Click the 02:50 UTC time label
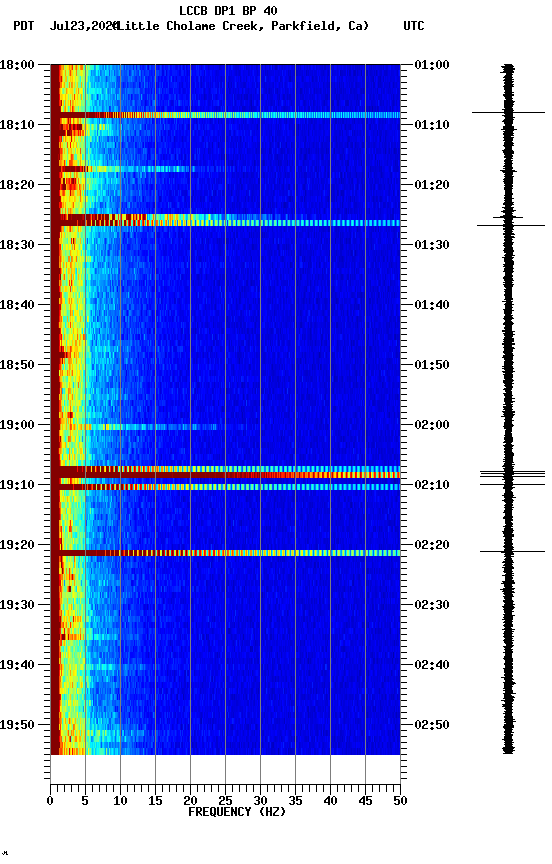Image resolution: width=552 pixels, height=864 pixels. point(432,725)
